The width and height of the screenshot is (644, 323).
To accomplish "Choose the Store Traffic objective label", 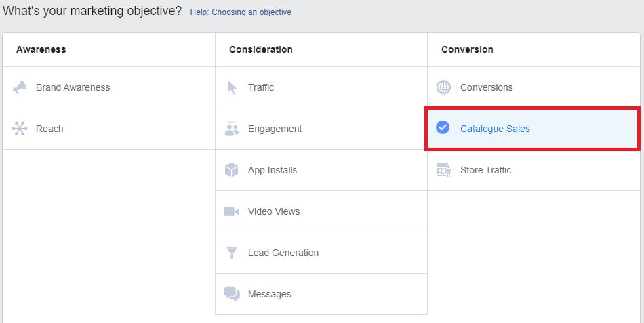I will [x=485, y=170].
